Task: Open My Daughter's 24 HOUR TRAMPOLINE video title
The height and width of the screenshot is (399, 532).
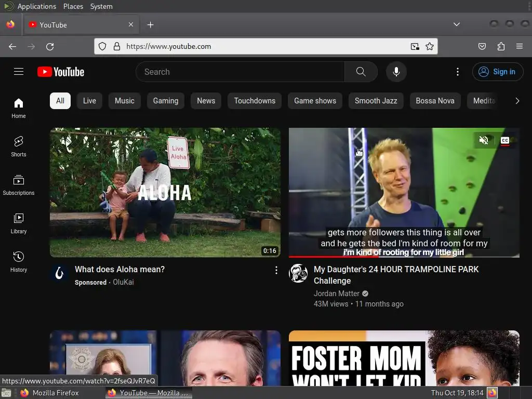Action: [396, 275]
